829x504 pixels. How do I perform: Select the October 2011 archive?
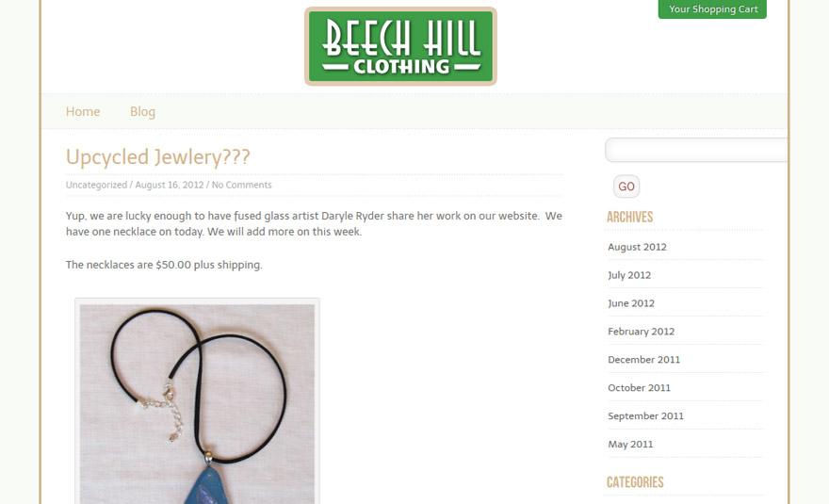[640, 387]
